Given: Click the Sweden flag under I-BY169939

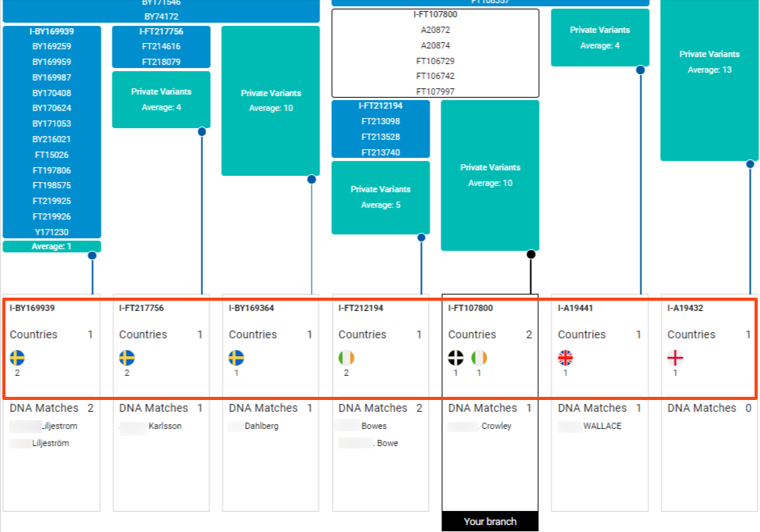Looking at the screenshot, I should pyautogui.click(x=17, y=358).
